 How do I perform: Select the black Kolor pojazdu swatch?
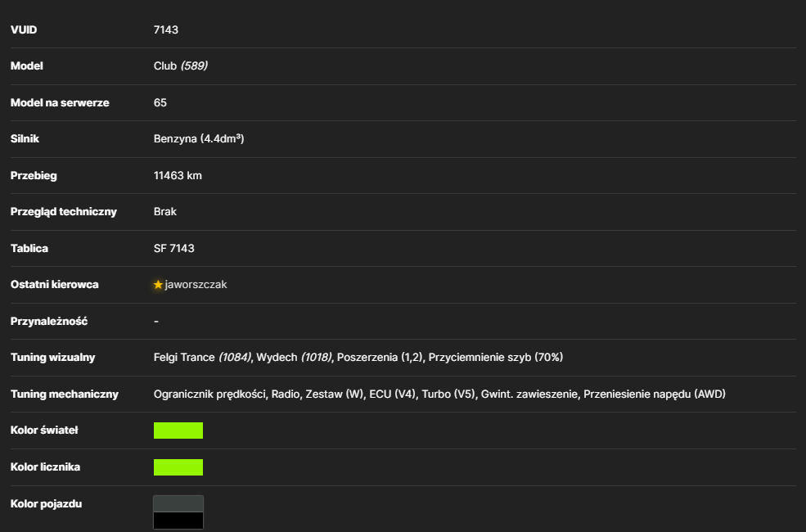pos(178,521)
